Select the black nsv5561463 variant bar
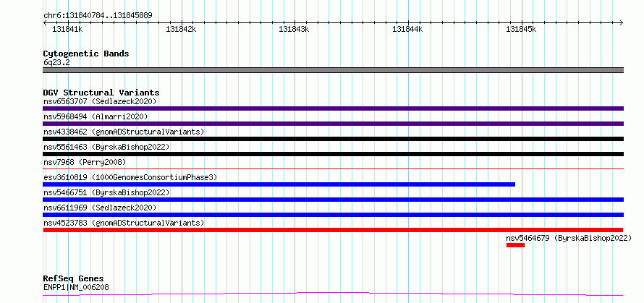644x303 pixels. (x=333, y=154)
